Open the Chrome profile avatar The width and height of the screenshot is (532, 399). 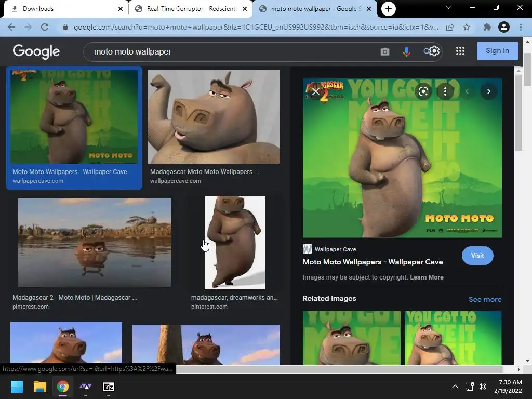coord(504,27)
